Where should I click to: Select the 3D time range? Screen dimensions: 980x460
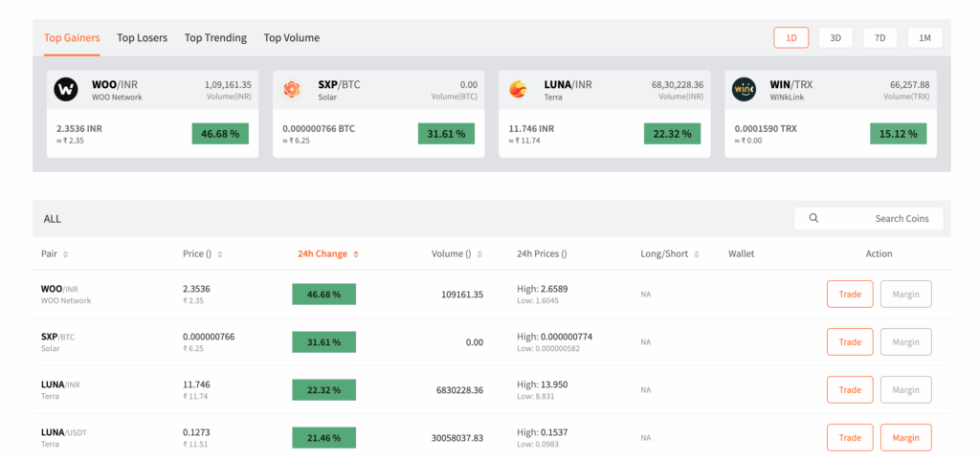835,37
